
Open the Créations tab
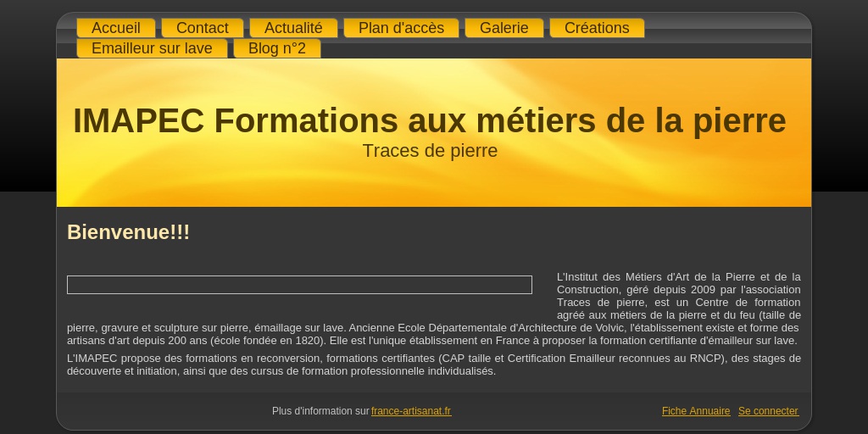point(597,28)
